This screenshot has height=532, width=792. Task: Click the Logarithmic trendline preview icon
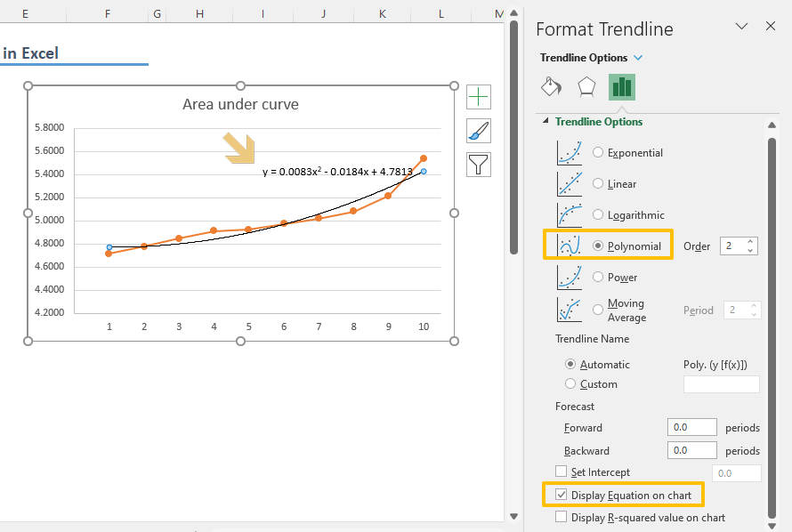(x=570, y=214)
